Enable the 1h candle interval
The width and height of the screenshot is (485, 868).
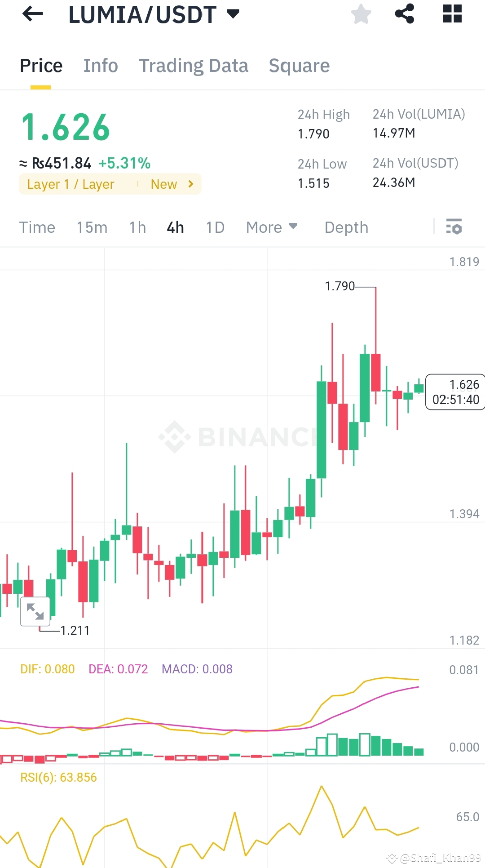137,227
